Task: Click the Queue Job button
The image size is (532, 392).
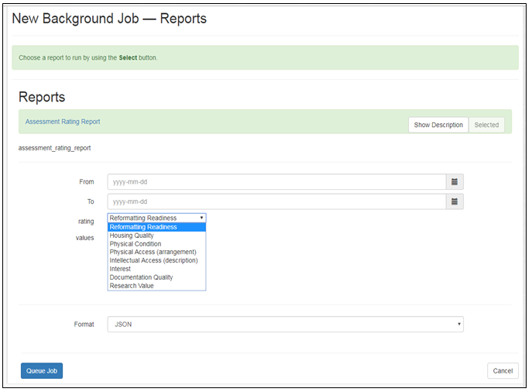Action: coord(42,371)
